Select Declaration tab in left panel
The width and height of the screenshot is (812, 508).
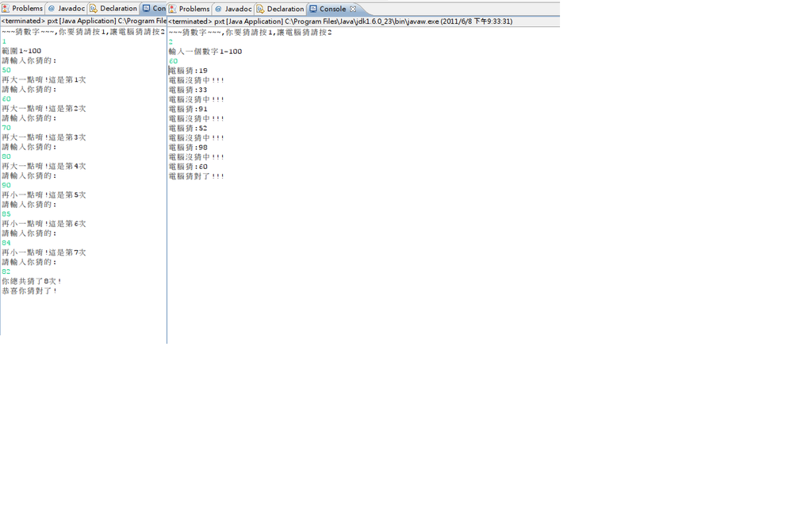(113, 8)
